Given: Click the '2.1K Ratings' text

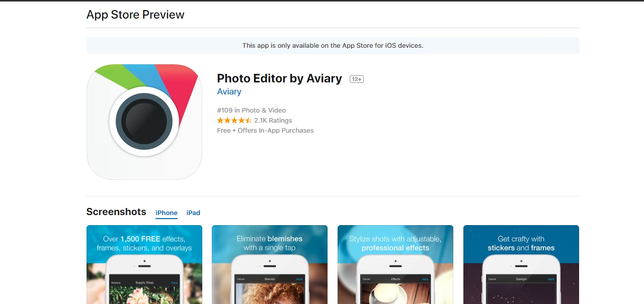Looking at the screenshot, I should point(273,121).
